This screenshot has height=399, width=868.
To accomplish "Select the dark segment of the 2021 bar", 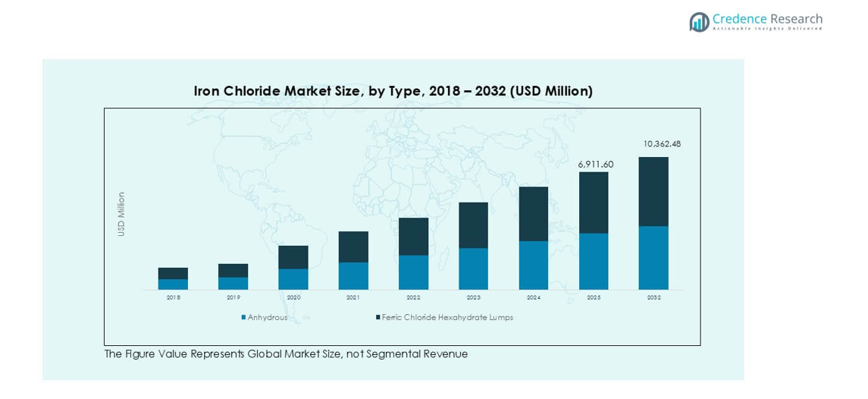I will [353, 247].
